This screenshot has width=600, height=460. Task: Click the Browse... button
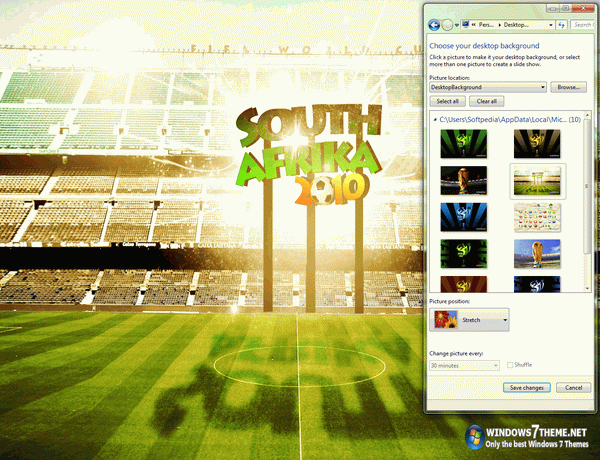click(568, 87)
